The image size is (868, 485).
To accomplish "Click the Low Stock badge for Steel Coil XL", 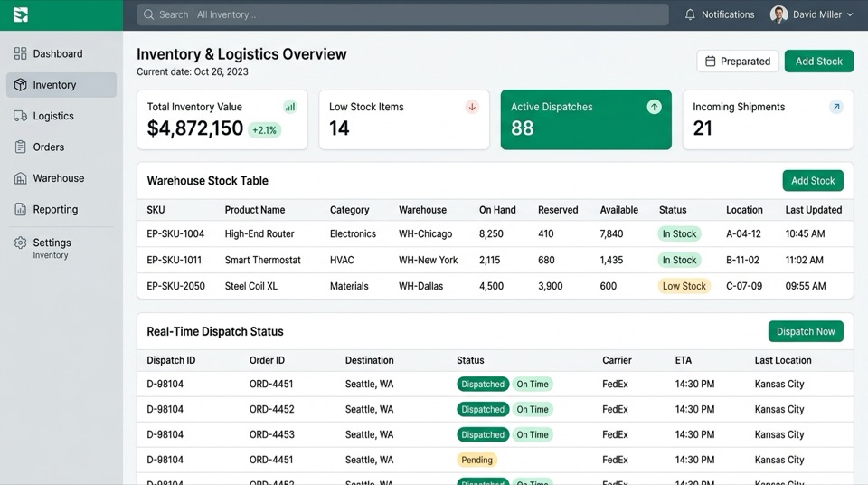I will point(684,286).
